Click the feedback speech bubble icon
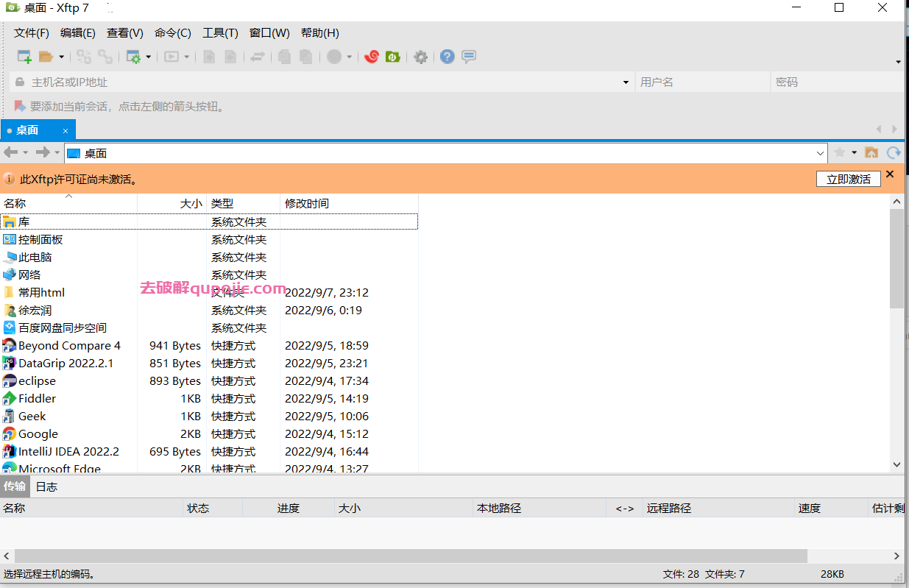The height and width of the screenshot is (588, 909). coord(469,57)
